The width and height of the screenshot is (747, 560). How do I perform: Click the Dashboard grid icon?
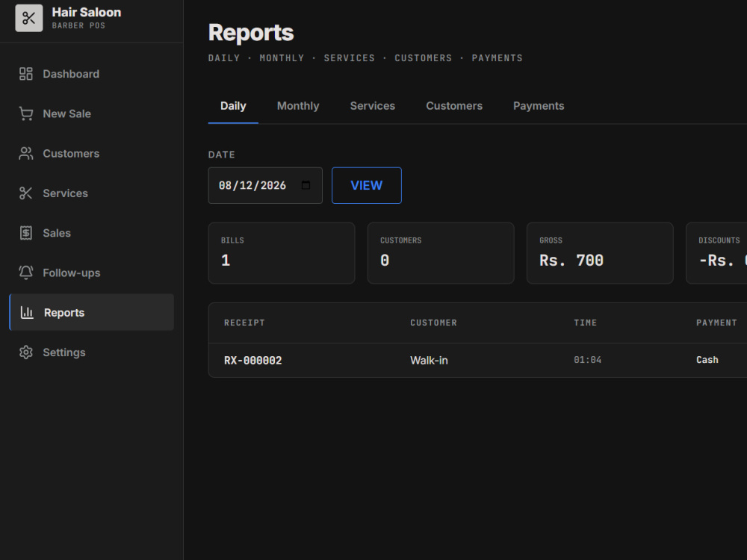click(25, 74)
